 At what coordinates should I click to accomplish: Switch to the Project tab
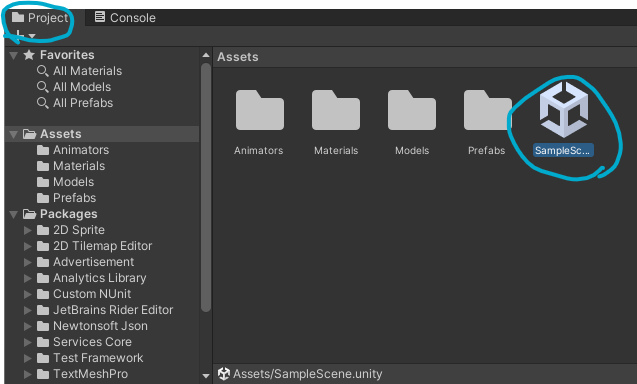point(40,17)
